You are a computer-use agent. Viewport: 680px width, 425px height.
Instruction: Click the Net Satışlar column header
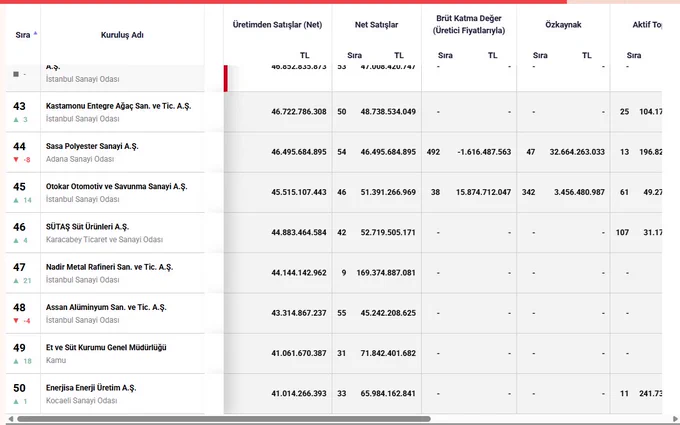376,25
